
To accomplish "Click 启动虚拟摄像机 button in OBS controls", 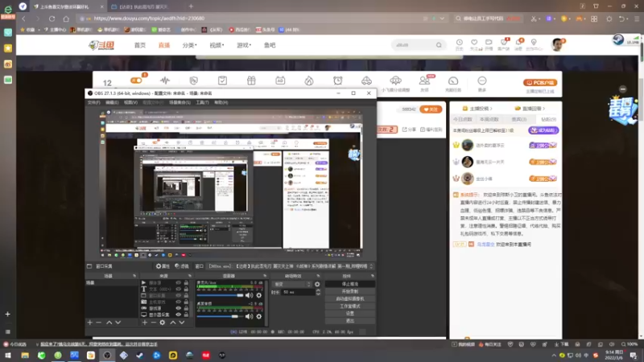I will (x=350, y=298).
